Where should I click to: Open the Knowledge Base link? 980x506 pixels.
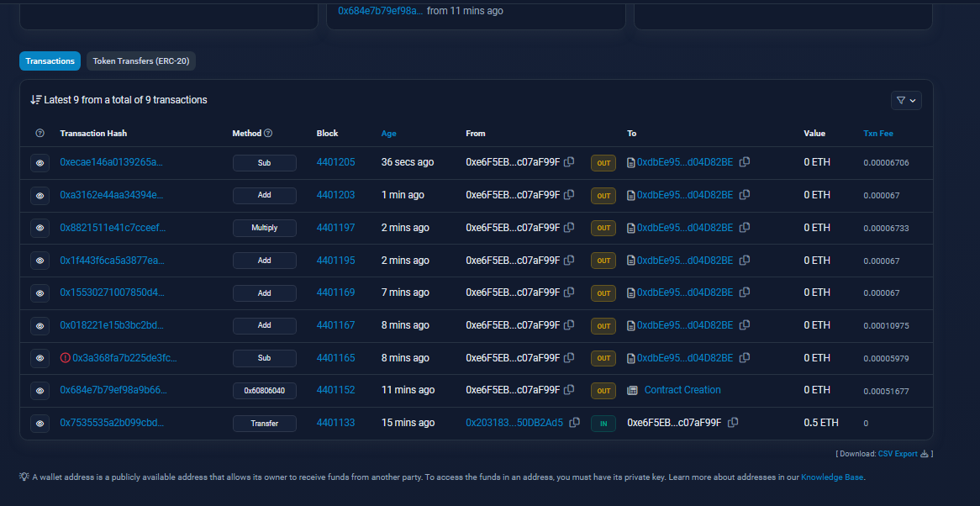pos(833,477)
